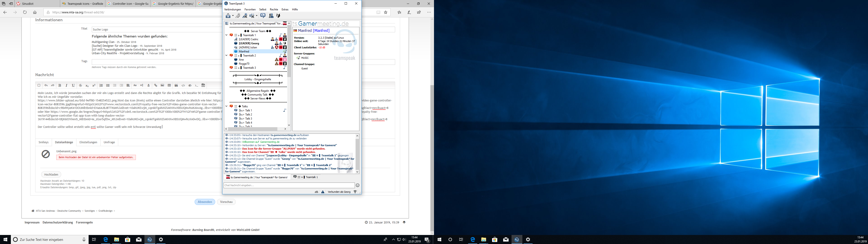Image resolution: width=868 pixels, height=244 pixels.
Task: Open the Hilfe menu
Action: tap(295, 9)
